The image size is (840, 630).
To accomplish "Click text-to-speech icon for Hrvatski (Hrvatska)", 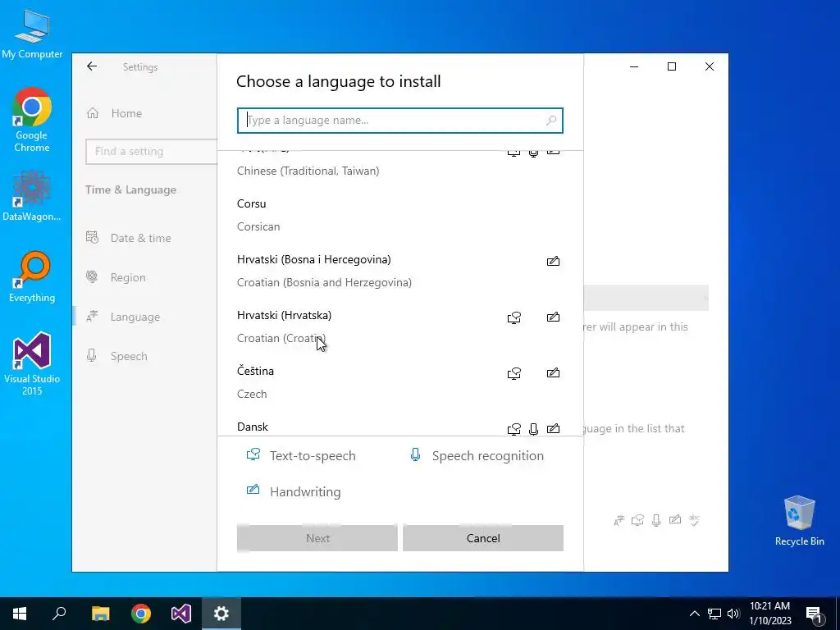I will (x=514, y=317).
